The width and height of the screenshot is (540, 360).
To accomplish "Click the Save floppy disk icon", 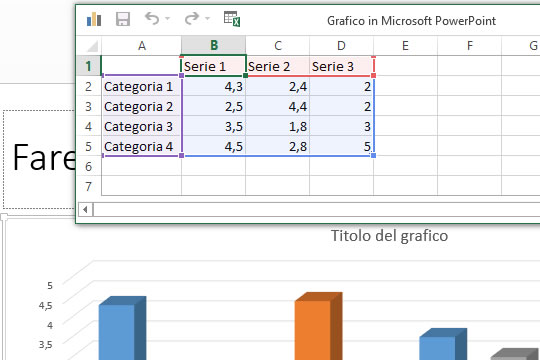I will click(123, 19).
